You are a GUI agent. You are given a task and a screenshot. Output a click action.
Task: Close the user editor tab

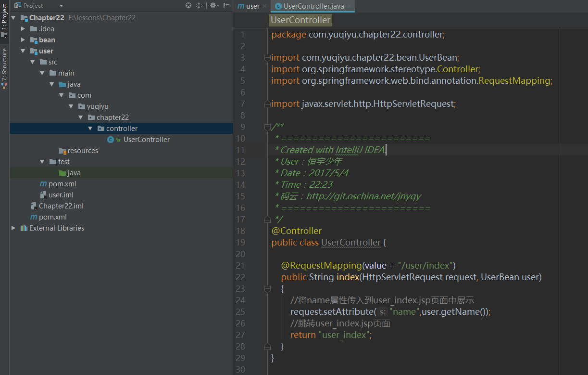[264, 6]
